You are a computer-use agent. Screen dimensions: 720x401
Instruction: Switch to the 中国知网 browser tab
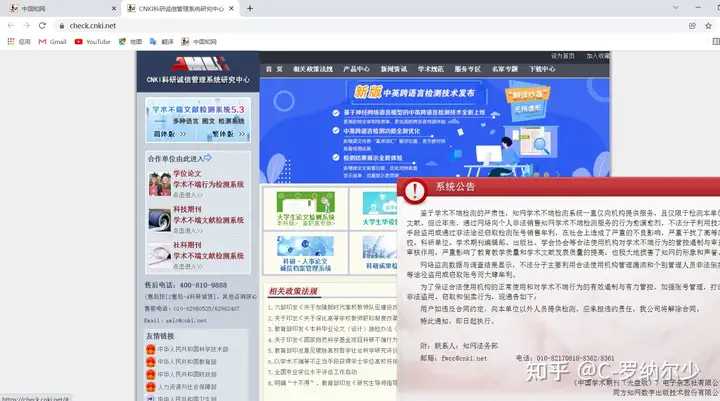pos(60,8)
